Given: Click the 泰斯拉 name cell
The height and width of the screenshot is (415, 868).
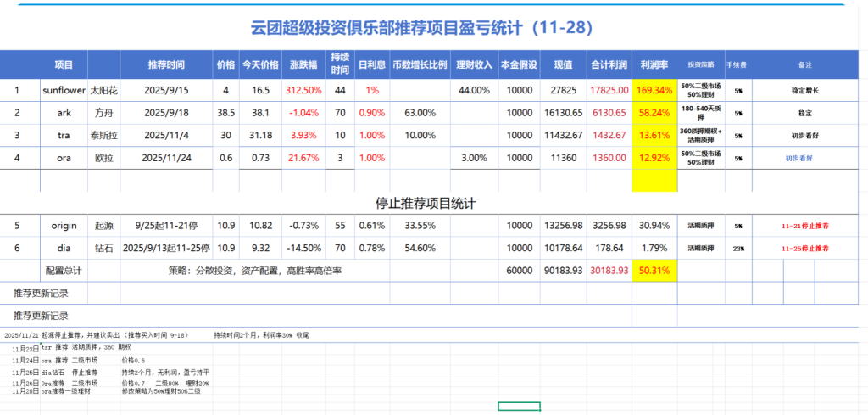Looking at the screenshot, I should [x=104, y=135].
